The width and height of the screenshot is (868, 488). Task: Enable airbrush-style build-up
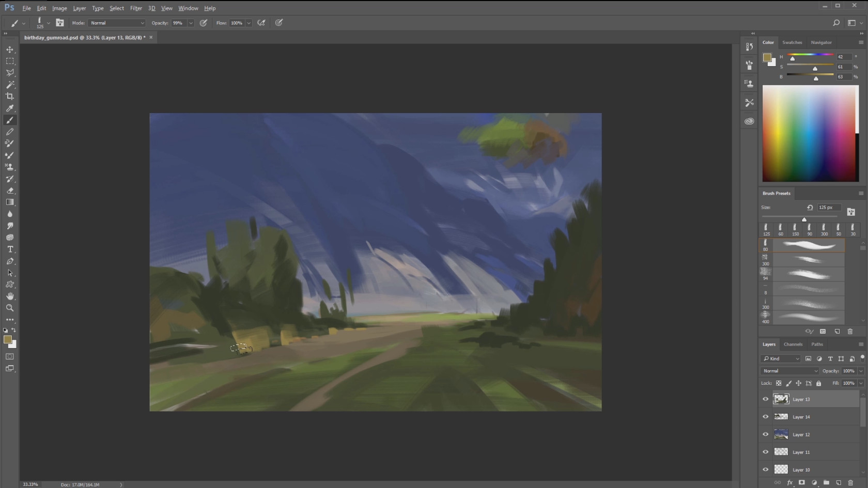click(261, 23)
